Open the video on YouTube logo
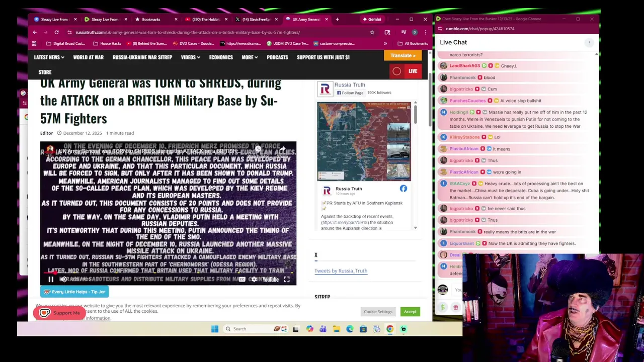The width and height of the screenshot is (644, 362). click(270, 279)
